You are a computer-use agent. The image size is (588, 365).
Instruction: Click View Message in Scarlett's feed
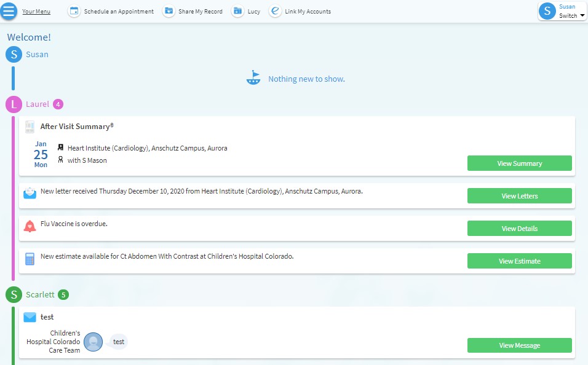click(x=519, y=345)
